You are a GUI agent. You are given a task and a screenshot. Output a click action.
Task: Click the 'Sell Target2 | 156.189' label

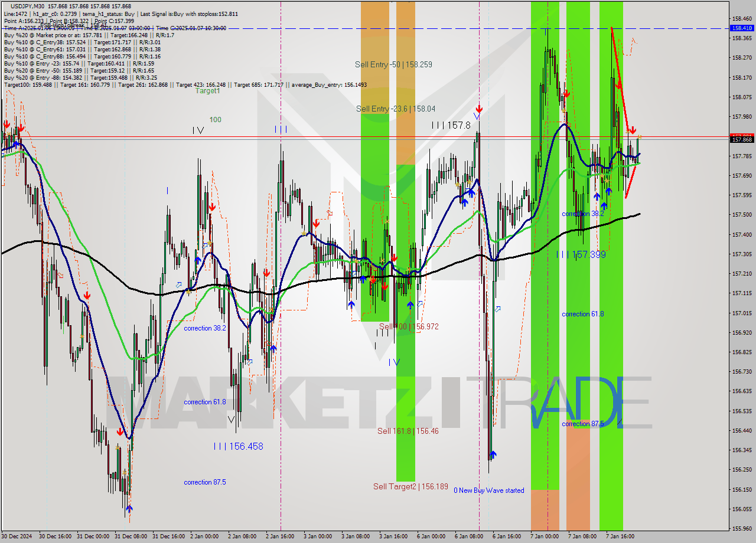(x=410, y=486)
